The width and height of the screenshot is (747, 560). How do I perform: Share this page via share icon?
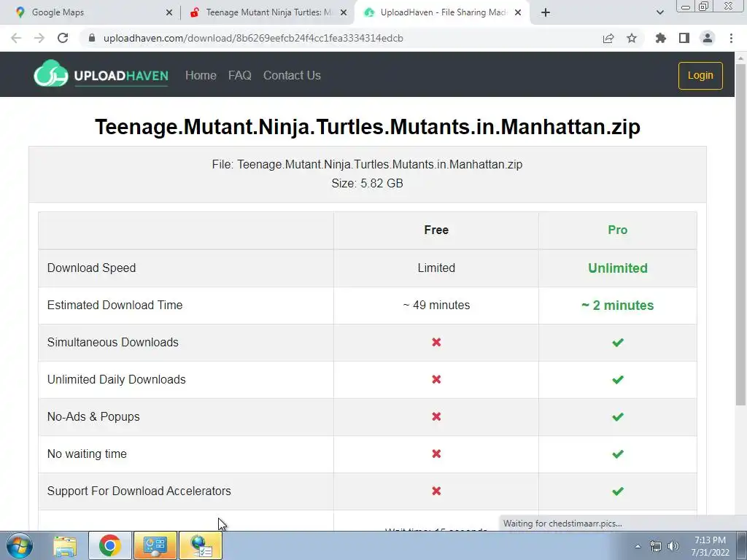pos(608,38)
